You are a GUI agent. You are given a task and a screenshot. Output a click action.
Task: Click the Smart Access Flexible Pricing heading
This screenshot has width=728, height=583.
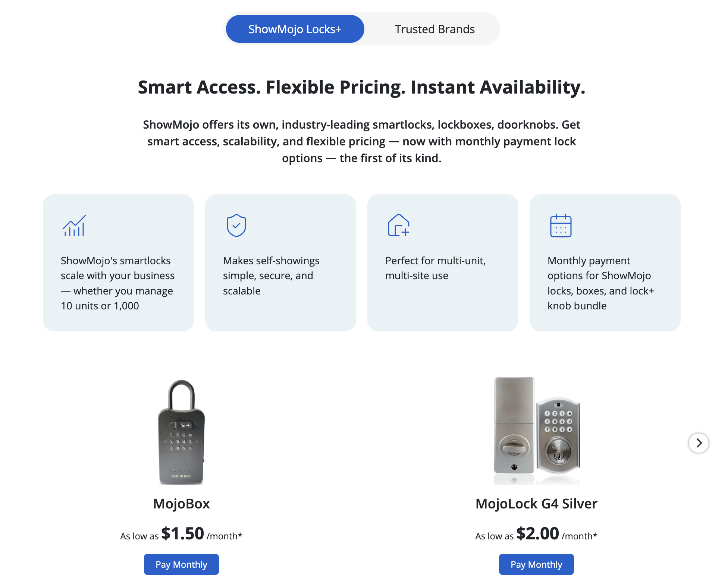point(361,87)
